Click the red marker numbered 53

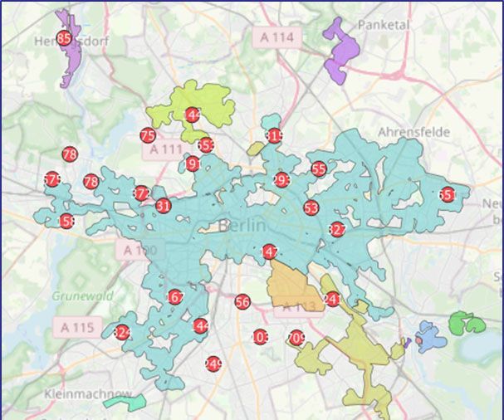(x=311, y=208)
